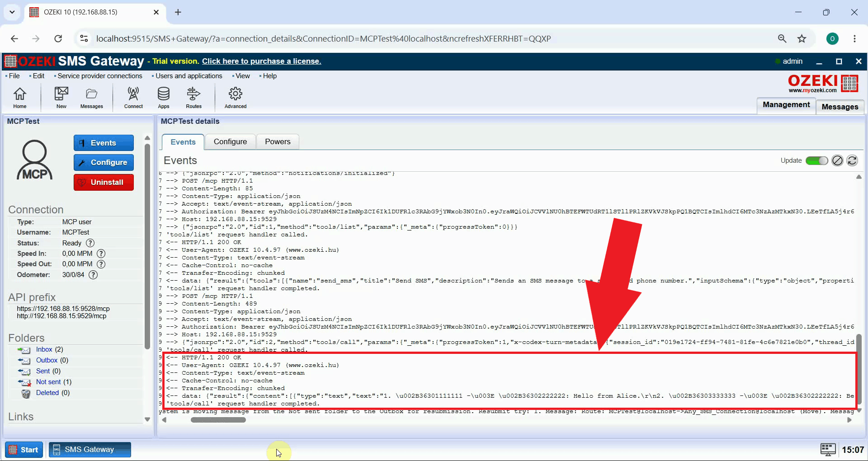Click the Inbox folder icon
868x461 pixels.
click(24, 350)
